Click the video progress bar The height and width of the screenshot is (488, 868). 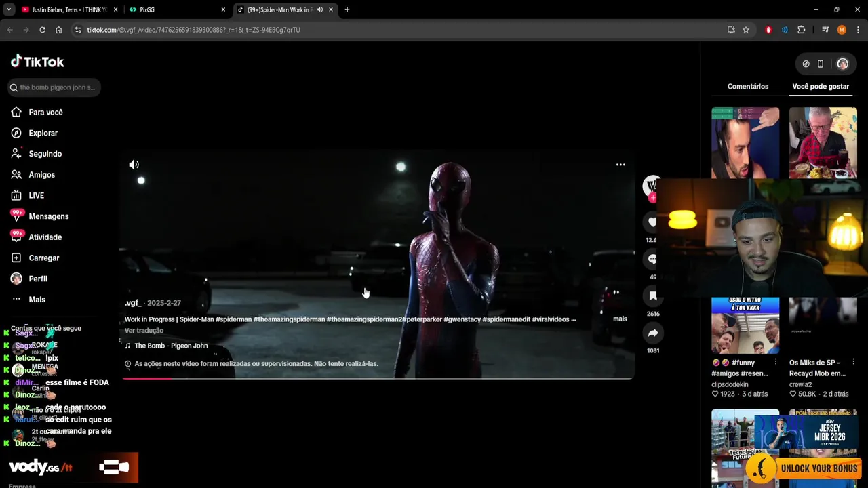pos(377,378)
